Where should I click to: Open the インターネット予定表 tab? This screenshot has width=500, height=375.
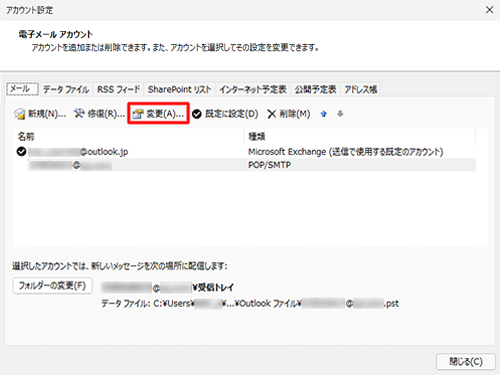tap(253, 89)
